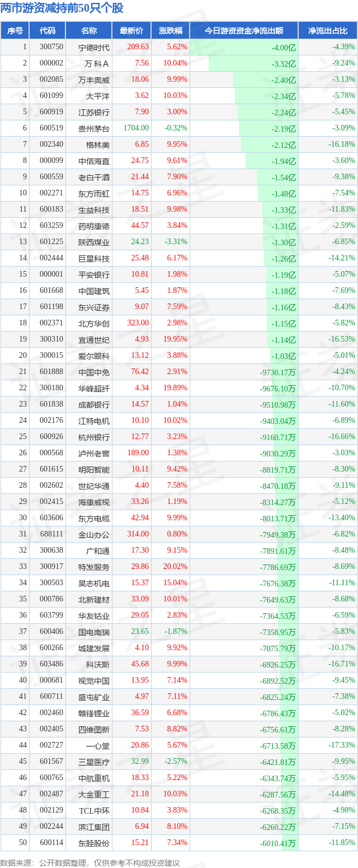Click stock name 格林美
358x868 pixels.
[x=98, y=145]
